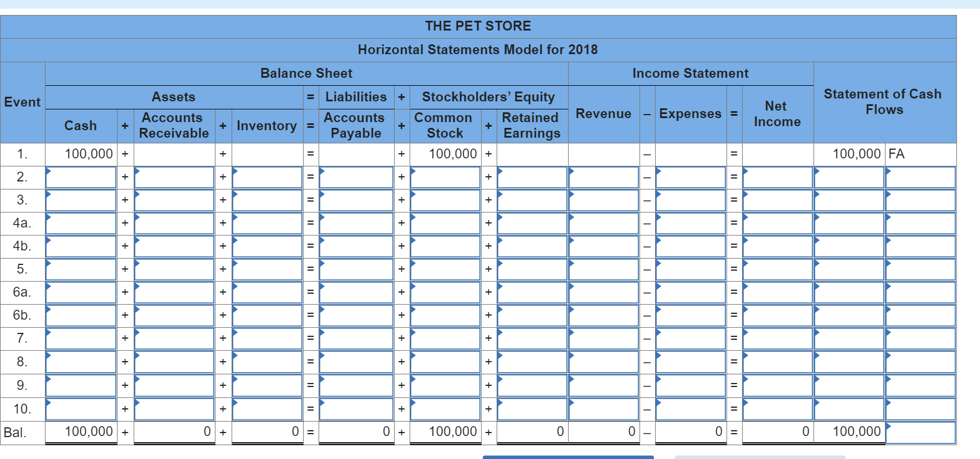Select the Inventory cell for event 3
This screenshot has height=459, width=980.
pos(267,200)
